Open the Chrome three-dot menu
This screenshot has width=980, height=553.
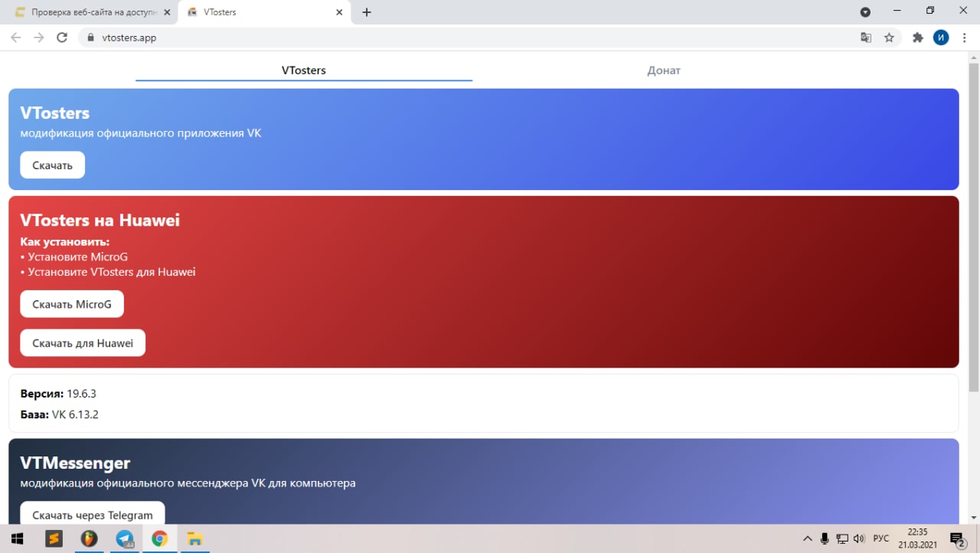964,38
